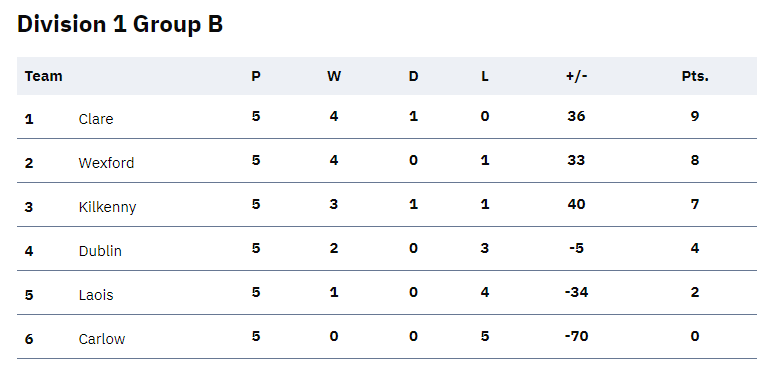Click Laois's score difference of -34
Screen dimensions: 779x370
pos(576,292)
